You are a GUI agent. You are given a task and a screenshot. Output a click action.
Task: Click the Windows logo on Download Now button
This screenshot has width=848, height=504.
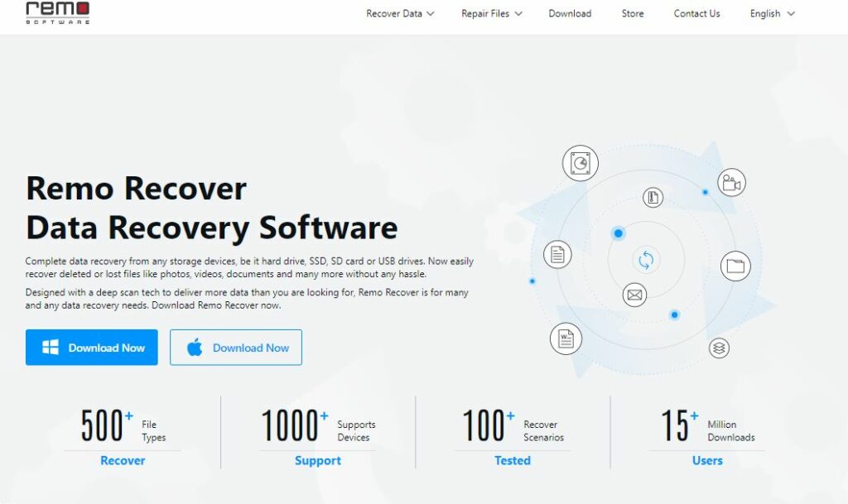click(51, 348)
